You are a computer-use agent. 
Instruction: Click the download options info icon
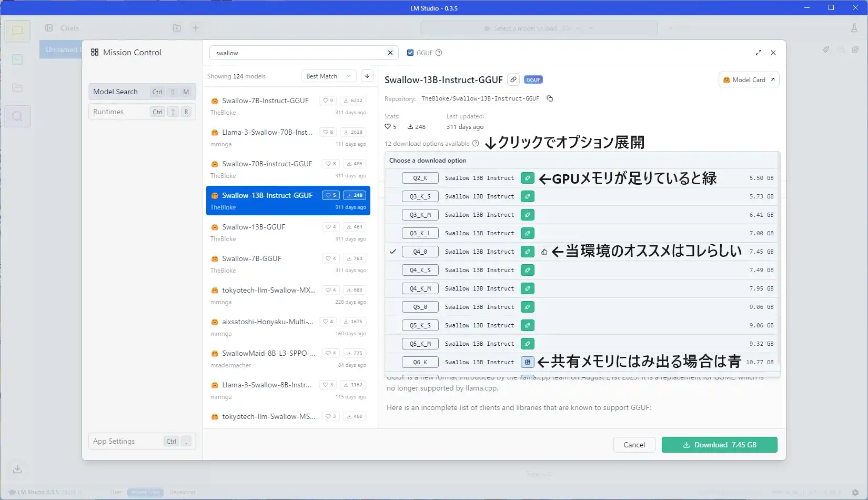click(476, 144)
